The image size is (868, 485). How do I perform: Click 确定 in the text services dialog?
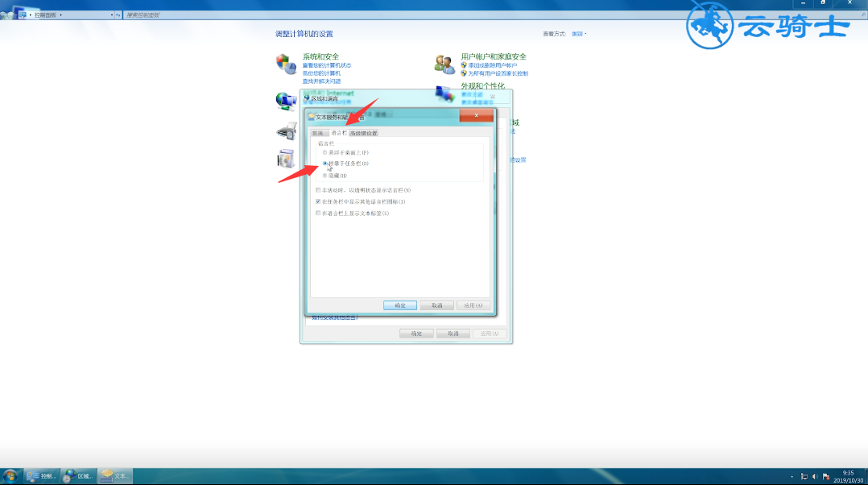click(400, 305)
